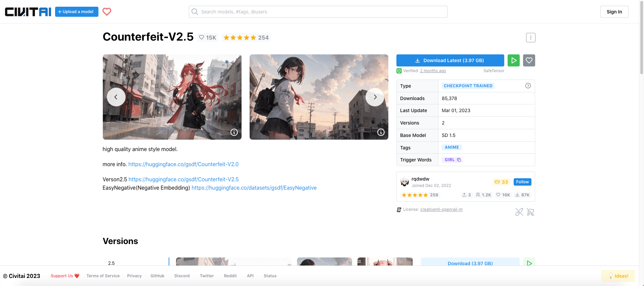The image size is (644, 286).
Task: Click verified 2 months ago link
Action: pyautogui.click(x=433, y=71)
